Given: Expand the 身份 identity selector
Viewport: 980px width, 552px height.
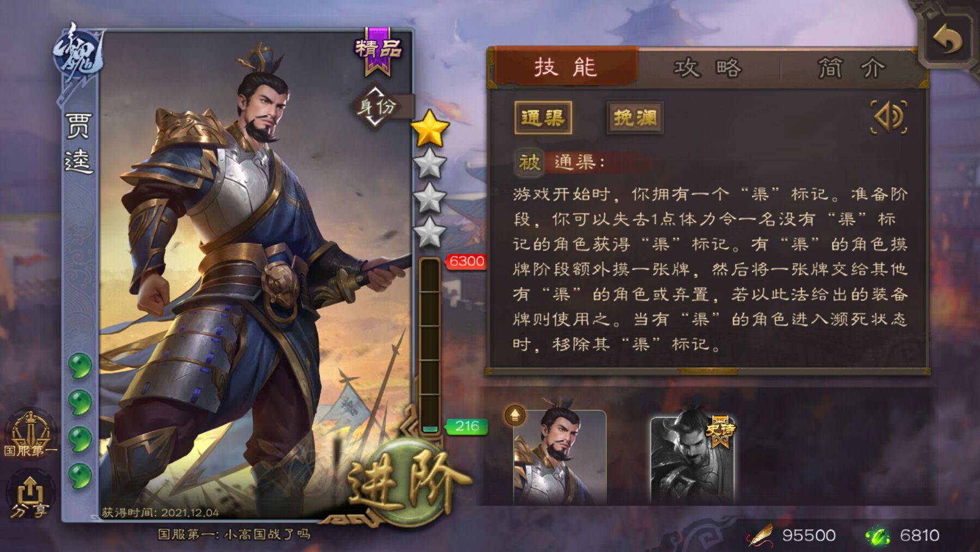Looking at the screenshot, I should coord(377,106).
